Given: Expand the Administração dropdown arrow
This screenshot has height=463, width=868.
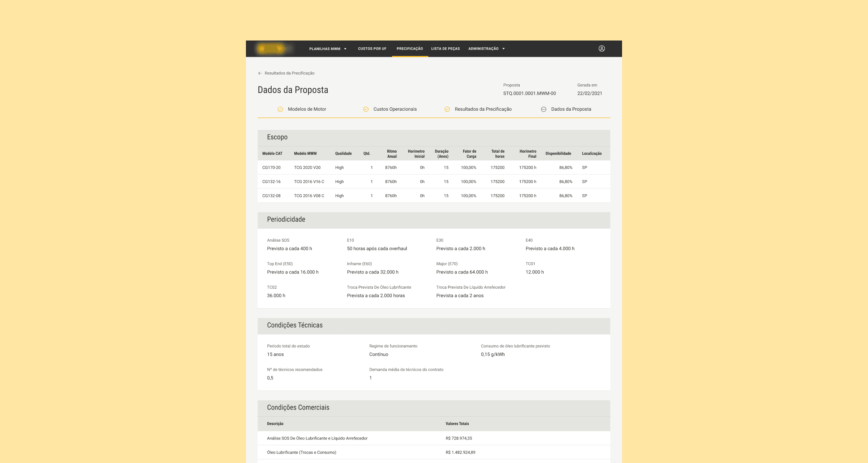Looking at the screenshot, I should pyautogui.click(x=503, y=49).
